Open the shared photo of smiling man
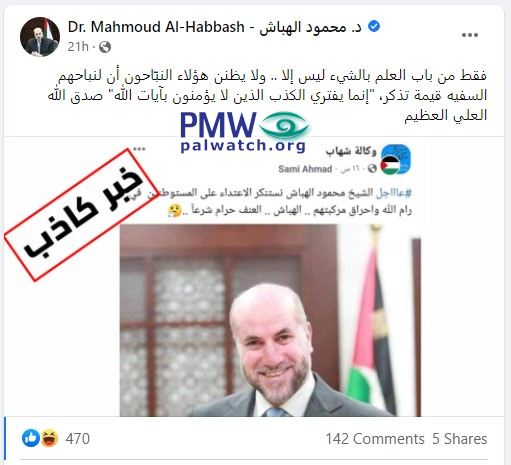 point(270,320)
